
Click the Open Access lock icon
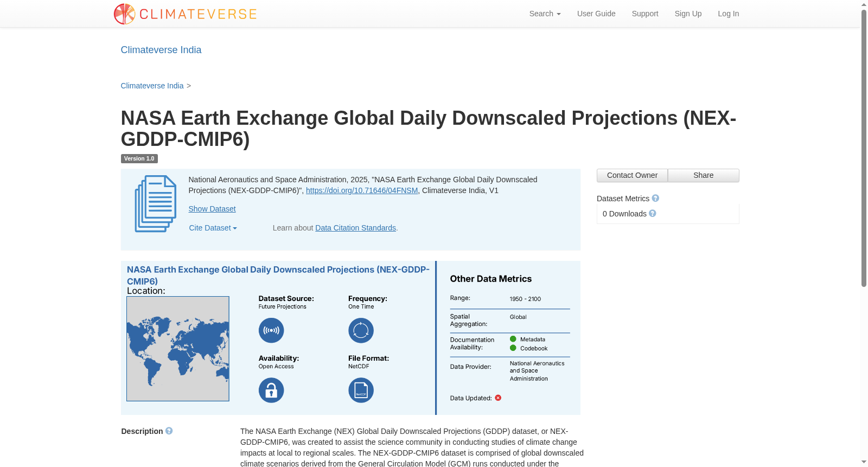pyautogui.click(x=271, y=390)
